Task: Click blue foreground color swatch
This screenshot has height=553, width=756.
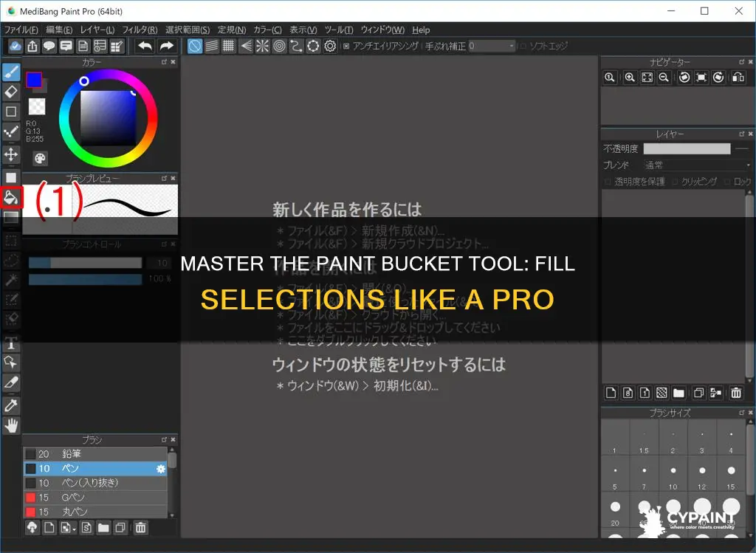Action: pyautogui.click(x=34, y=80)
